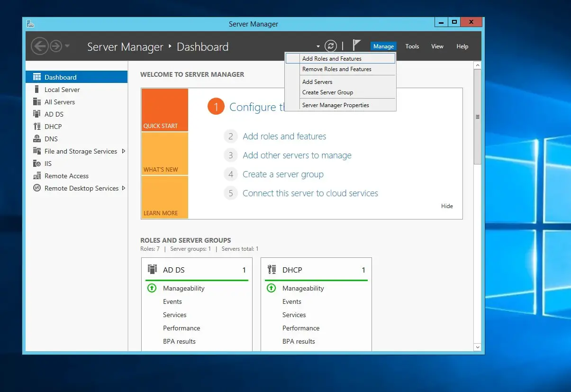Open the WHAT'S NEW tile
Viewport: 571px width, 392px height.
(165, 154)
